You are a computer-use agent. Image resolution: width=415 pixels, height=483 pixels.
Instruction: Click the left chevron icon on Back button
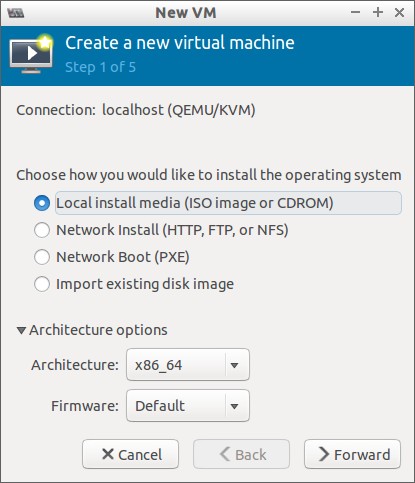pos(225,454)
